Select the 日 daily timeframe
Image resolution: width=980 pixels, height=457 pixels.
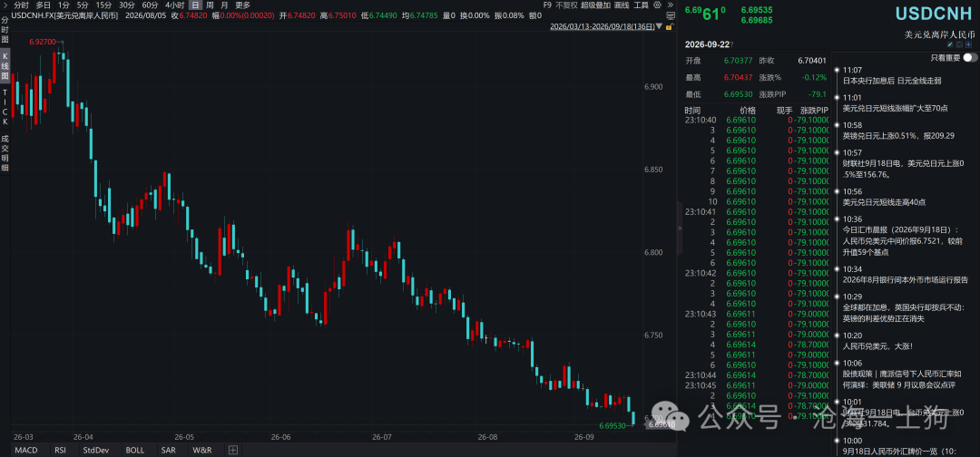coord(196,5)
